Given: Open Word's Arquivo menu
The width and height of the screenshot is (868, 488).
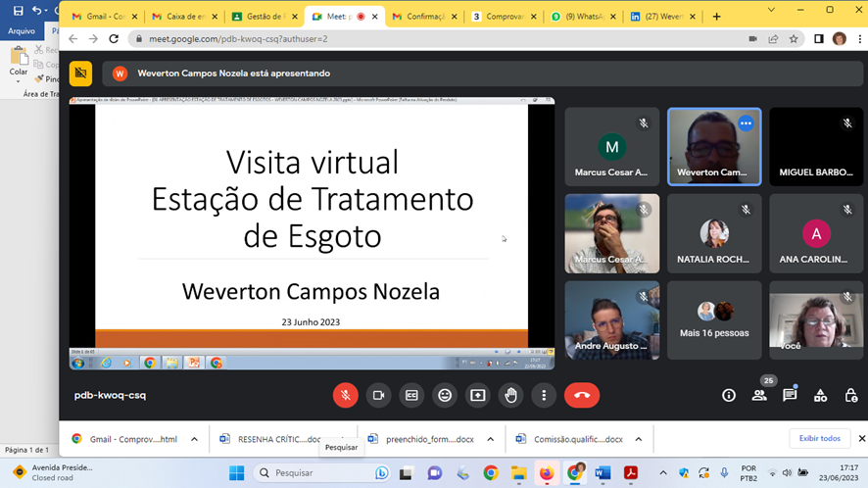Looking at the screenshot, I should [x=22, y=31].
